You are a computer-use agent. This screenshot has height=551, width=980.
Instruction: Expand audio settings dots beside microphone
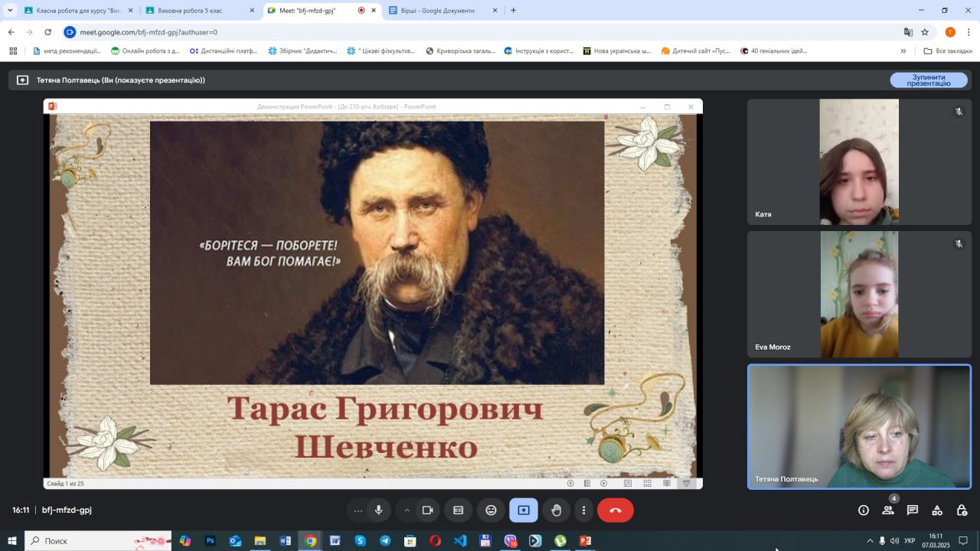coord(358,510)
